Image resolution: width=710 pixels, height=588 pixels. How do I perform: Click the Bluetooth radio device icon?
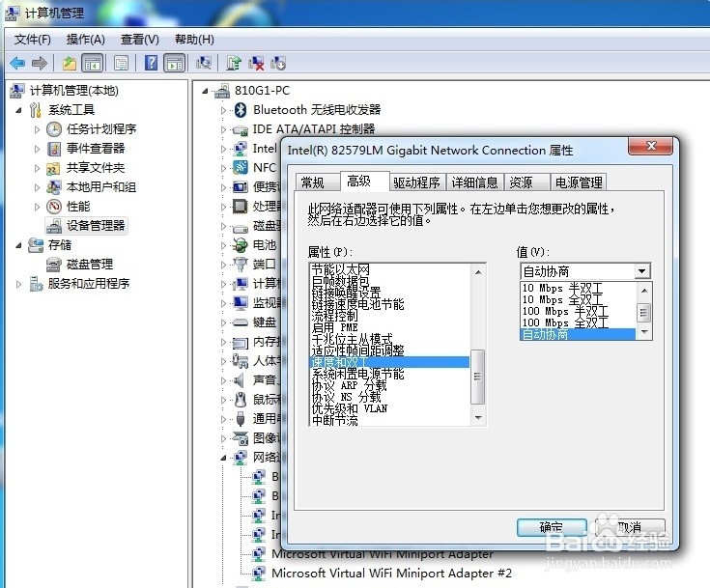click(x=241, y=109)
